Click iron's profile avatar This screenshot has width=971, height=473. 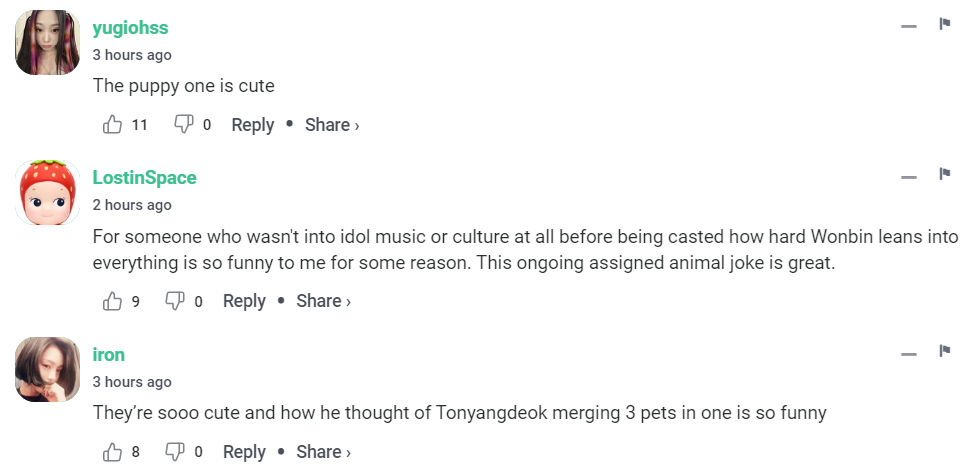(x=48, y=369)
